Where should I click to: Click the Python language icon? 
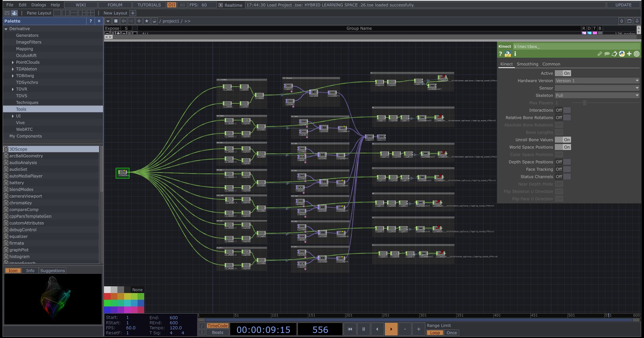point(622,54)
